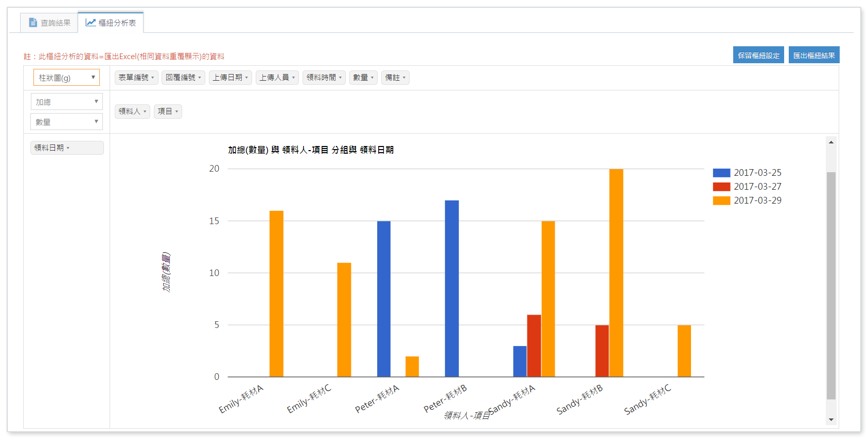Switch to the 查詢結果 tab
Image resolution: width=868 pixels, height=439 pixels.
click(49, 23)
